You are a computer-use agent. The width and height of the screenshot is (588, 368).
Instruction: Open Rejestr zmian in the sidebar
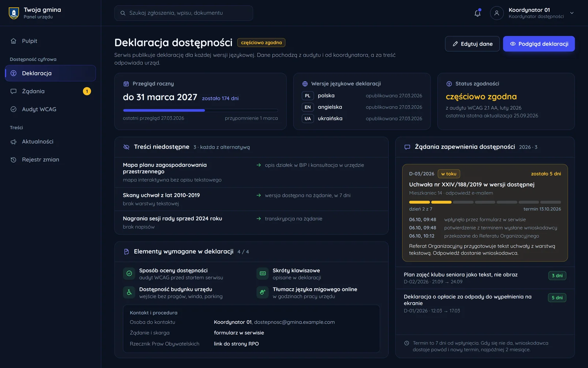tap(50, 160)
